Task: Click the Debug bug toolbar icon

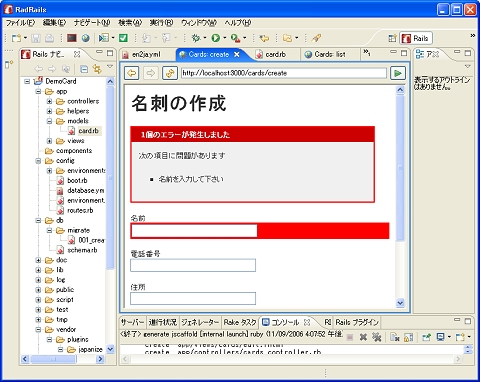Action: click(x=196, y=38)
